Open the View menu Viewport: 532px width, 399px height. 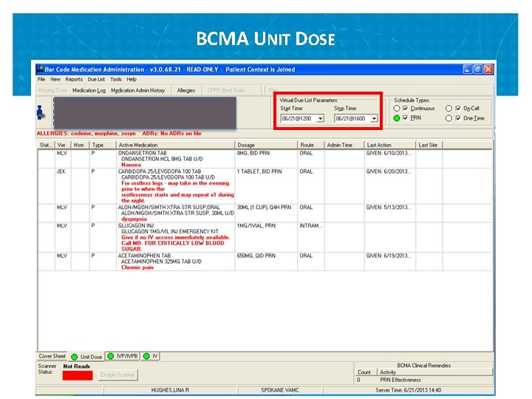pyautogui.click(x=55, y=79)
